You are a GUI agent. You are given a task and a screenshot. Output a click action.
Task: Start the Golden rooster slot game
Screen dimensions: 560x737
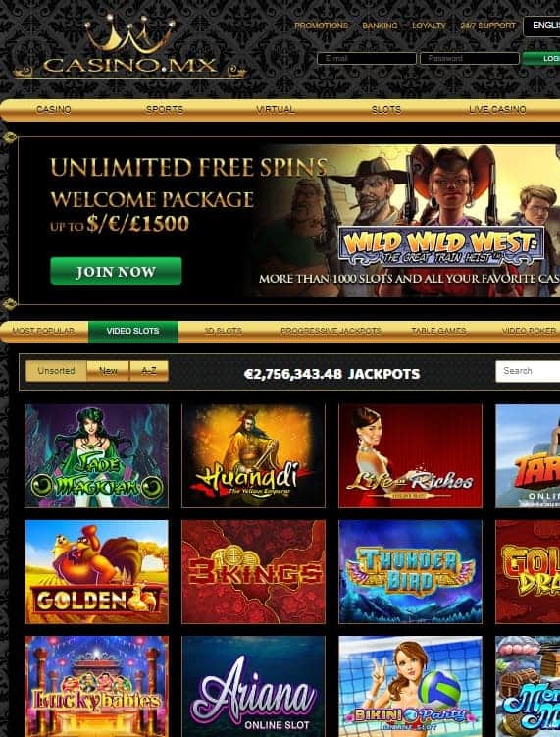click(96, 571)
